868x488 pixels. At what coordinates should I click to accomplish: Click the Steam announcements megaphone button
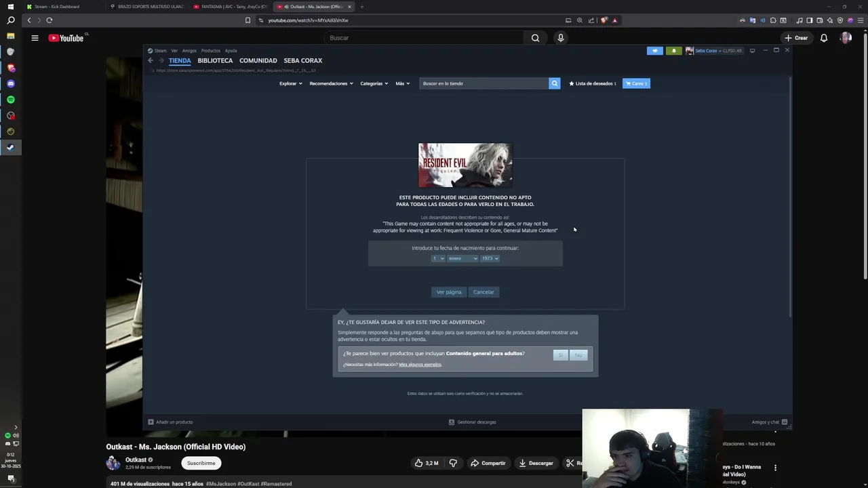click(x=654, y=51)
